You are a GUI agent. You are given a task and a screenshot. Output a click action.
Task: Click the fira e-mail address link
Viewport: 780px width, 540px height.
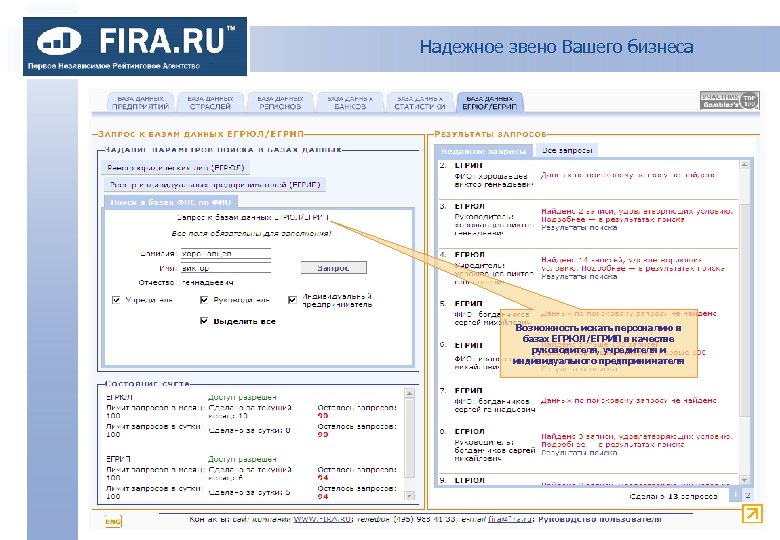tap(509, 519)
